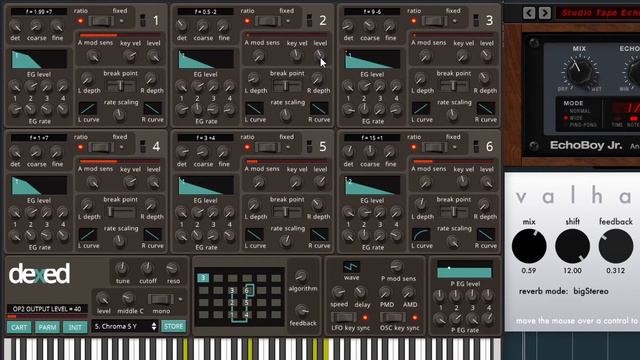Viewport: 640px width, 360px height.
Task: Click the Valhalla feedback knob
Action: [x=616, y=246]
